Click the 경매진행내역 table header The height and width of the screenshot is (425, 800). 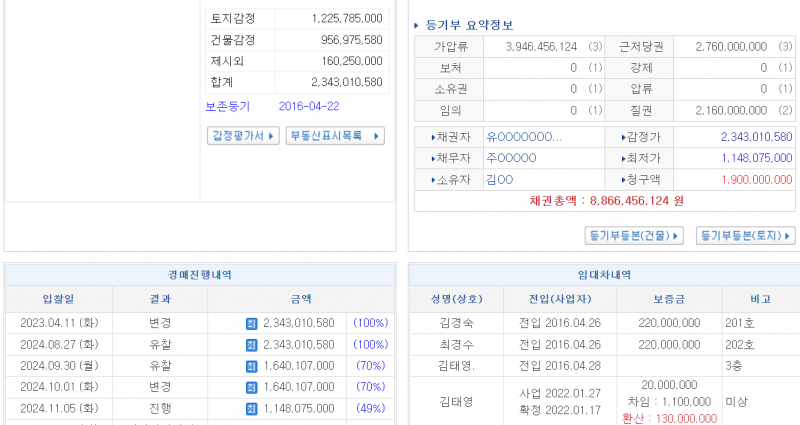[198, 275]
